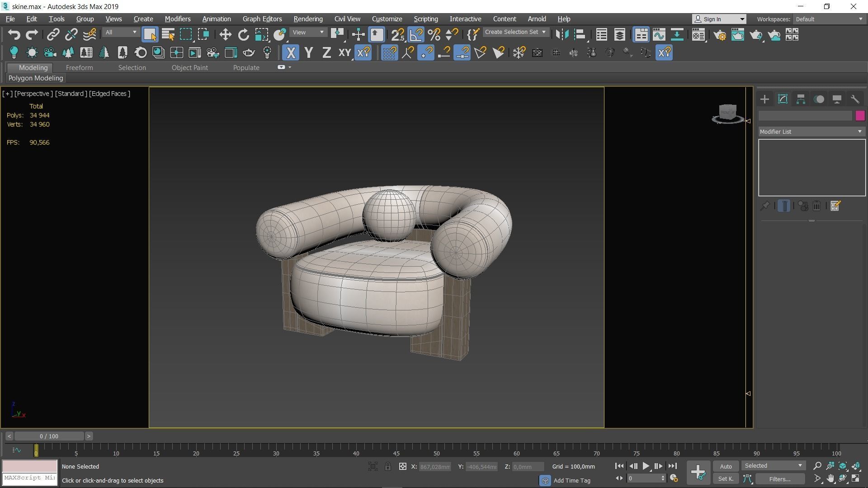Image resolution: width=868 pixels, height=488 pixels.
Task: Click the Play Animation button
Action: tap(646, 466)
